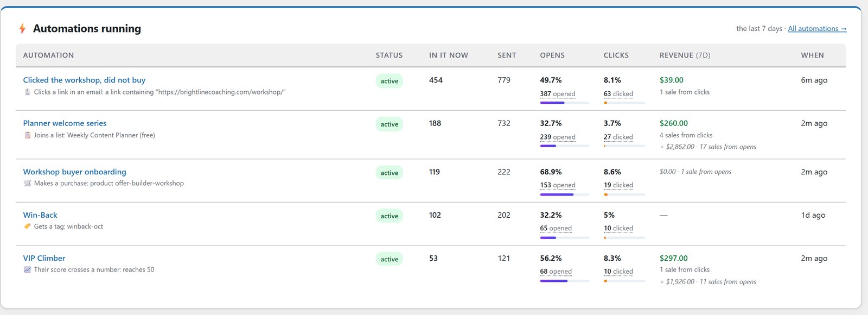Viewport: 868px width, 315px height.
Task: Click the link trigger icon under Clicked the workshop
Action: point(28,92)
